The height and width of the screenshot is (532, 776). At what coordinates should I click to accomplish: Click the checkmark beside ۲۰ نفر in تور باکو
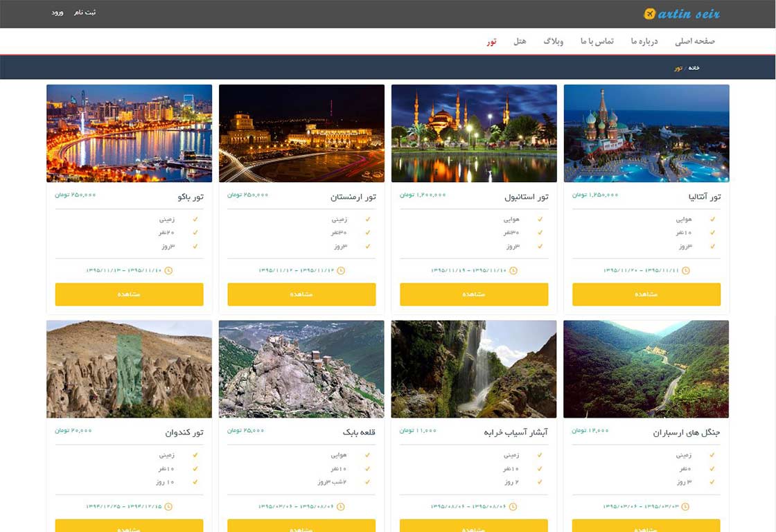pyautogui.click(x=195, y=233)
